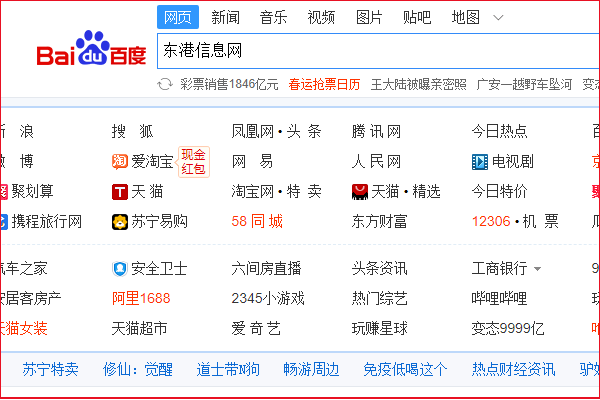Open the 2345小游戏 link

(267, 299)
